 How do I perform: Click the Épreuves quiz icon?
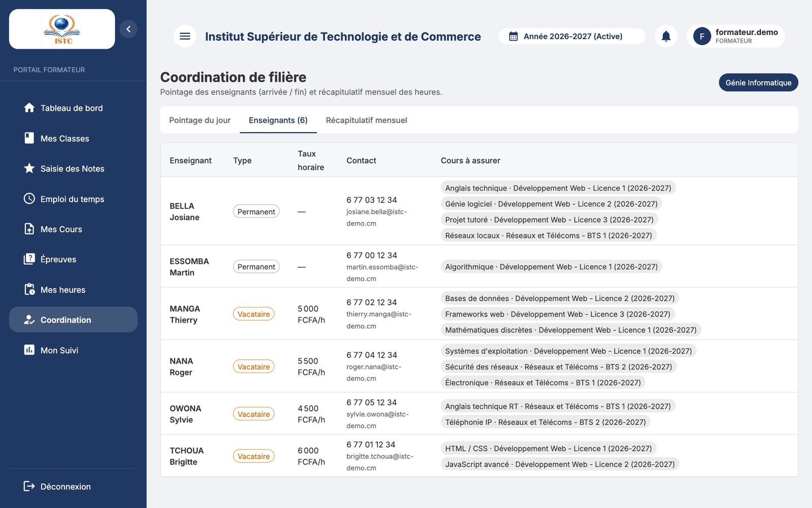[x=29, y=259]
